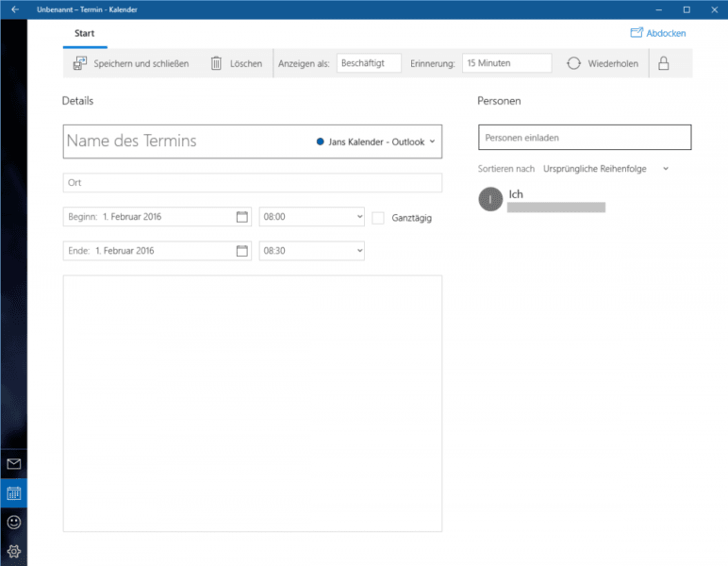Click the Ich avatar circle
Screen dimensions: 728x566
[490, 199]
